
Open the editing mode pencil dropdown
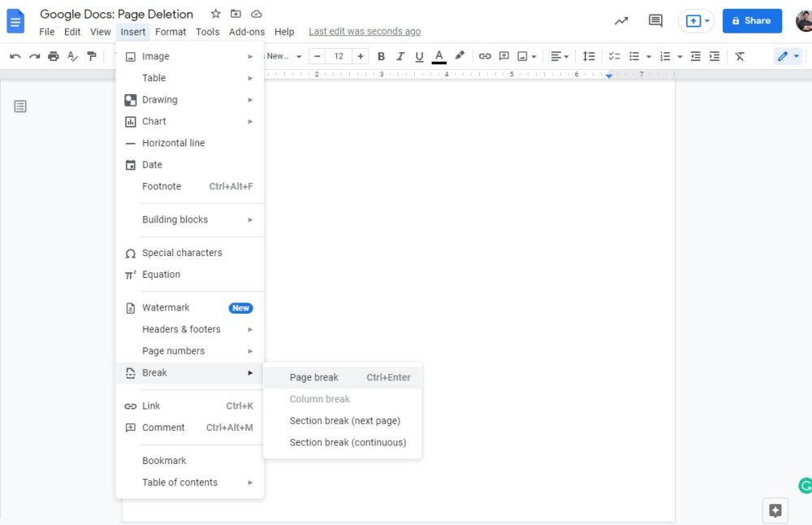[788, 56]
